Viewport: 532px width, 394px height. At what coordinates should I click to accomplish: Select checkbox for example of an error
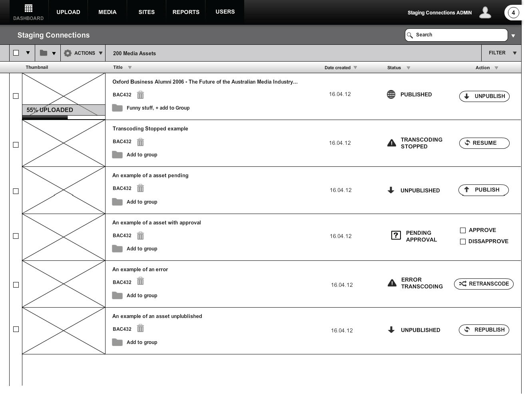[16, 285]
